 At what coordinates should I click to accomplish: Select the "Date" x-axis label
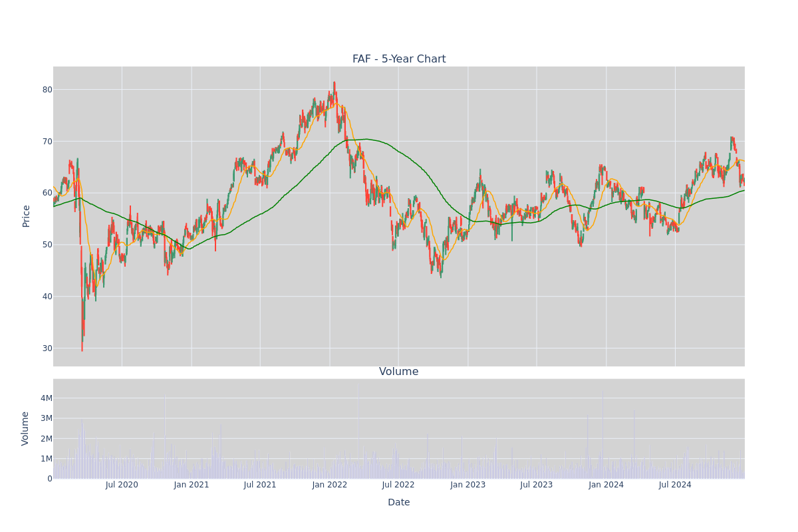(x=399, y=503)
